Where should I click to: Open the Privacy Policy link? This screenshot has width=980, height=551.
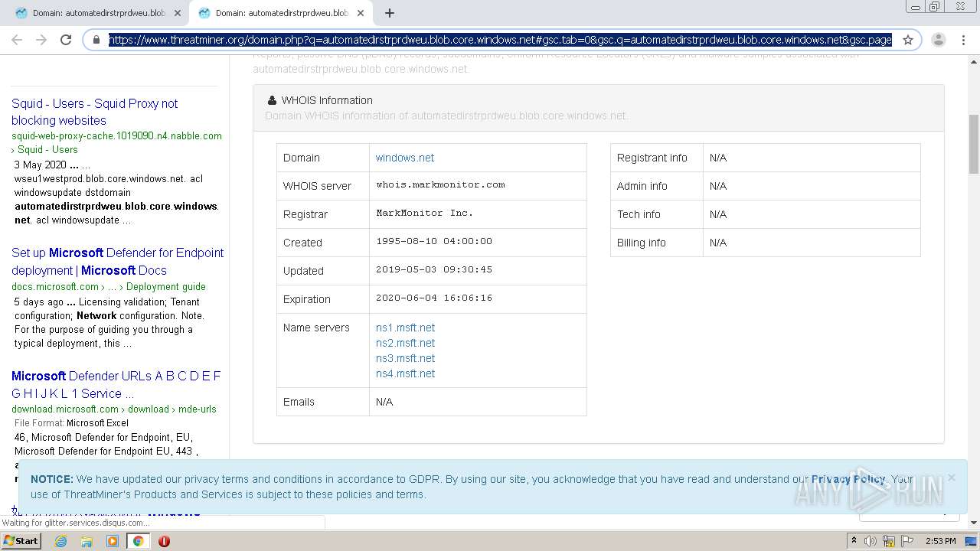pyautogui.click(x=848, y=479)
